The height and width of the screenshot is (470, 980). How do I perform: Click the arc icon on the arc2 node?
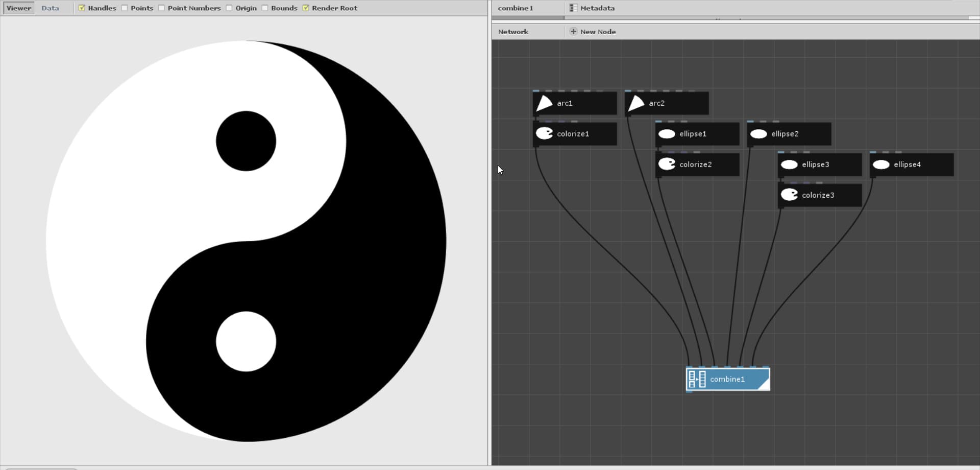pyautogui.click(x=636, y=103)
